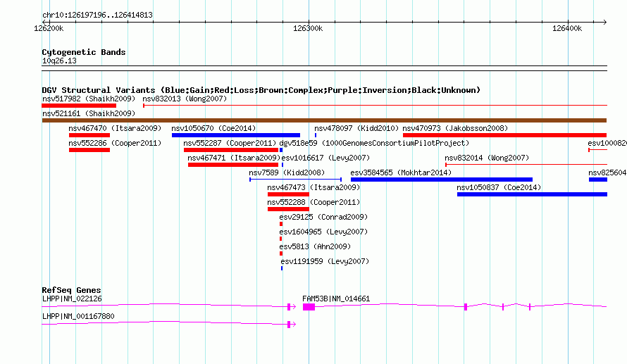
Task: Click the blue nsv1050837 (Coe2014) gain bar
Action: [532, 194]
